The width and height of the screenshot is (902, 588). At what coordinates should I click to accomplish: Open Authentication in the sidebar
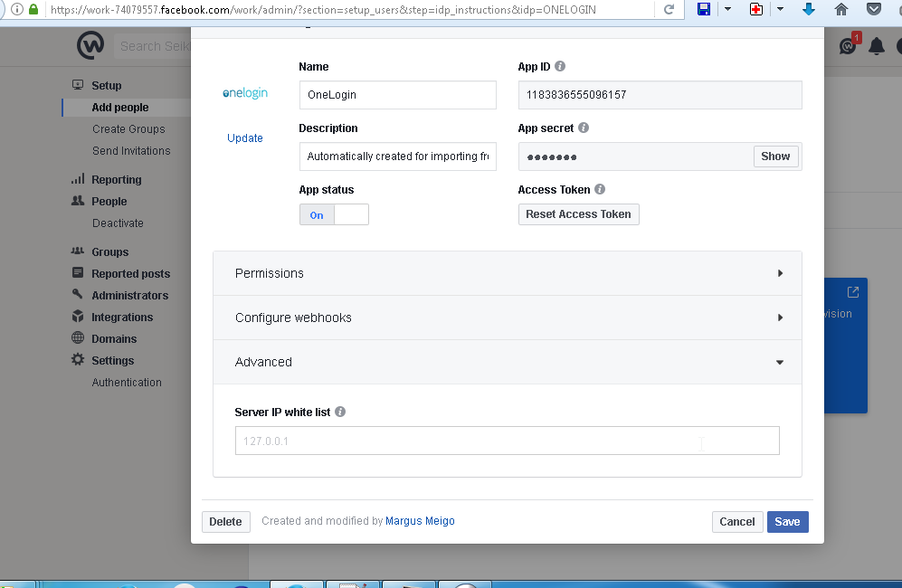(127, 383)
